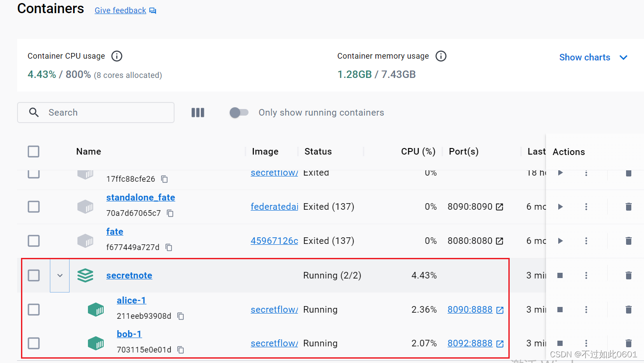
Task: Click the Container memory usage info icon
Action: click(x=441, y=56)
